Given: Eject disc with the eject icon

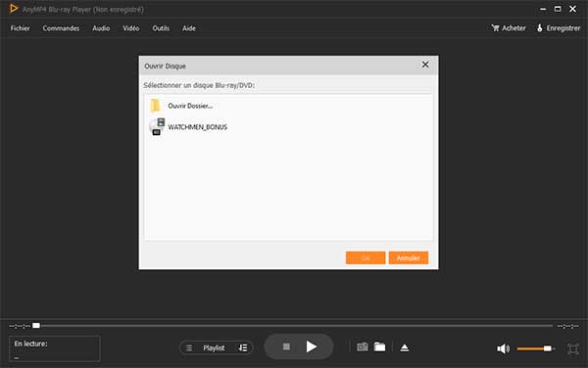Looking at the screenshot, I should 404,347.
